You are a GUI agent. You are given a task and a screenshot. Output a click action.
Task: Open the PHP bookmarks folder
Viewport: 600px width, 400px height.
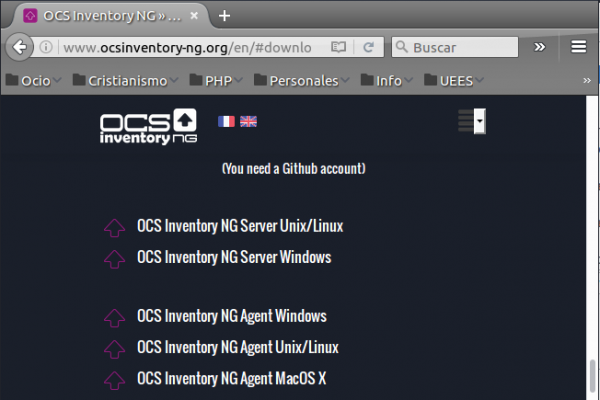216,80
